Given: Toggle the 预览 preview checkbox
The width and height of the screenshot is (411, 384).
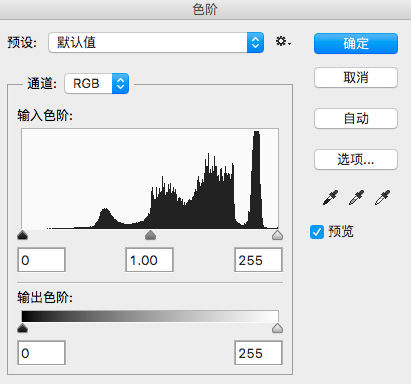Looking at the screenshot, I should [317, 232].
